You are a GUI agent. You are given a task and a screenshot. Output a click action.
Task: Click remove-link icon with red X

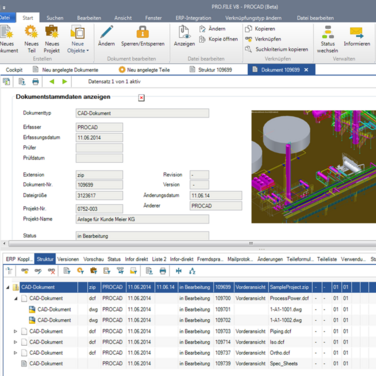51,271
